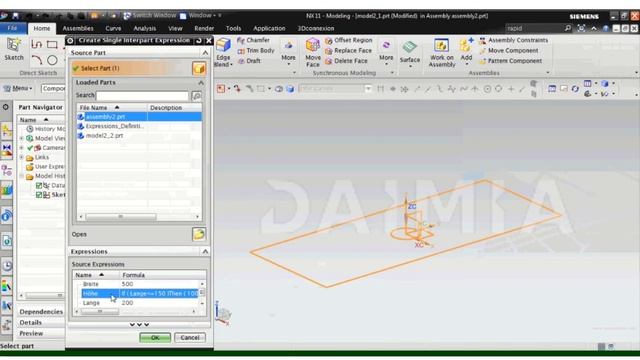Image resolution: width=640 pixels, height=360 pixels.
Task: Click the Open part folder icon
Action: [199, 234]
